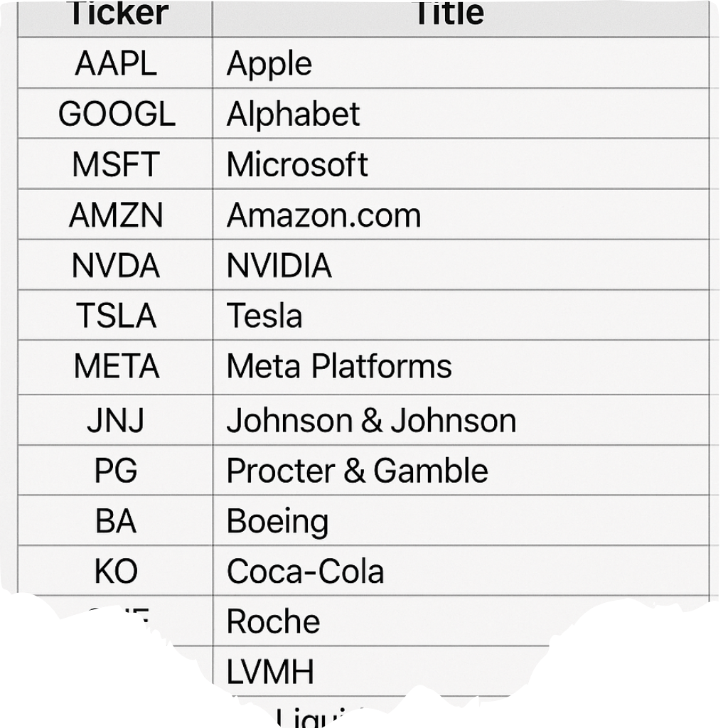
Task: Select the Procter & Gamble cell
Action: (x=357, y=471)
